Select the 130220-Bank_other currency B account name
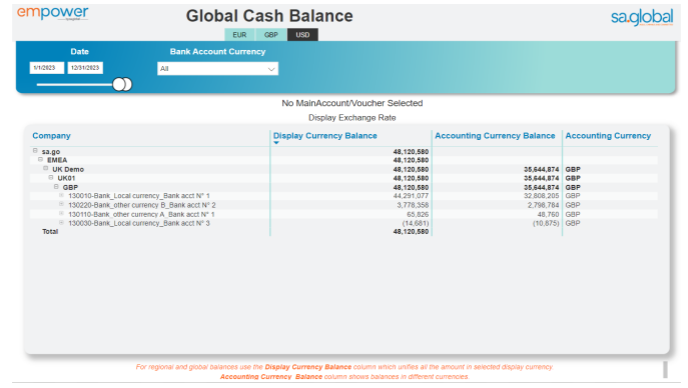The image size is (688, 388). [x=142, y=205]
